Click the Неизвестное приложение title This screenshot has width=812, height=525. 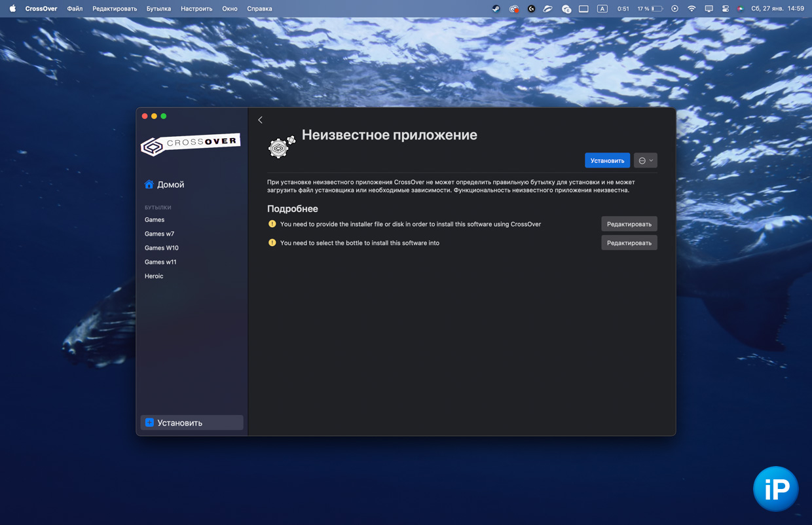coord(390,135)
